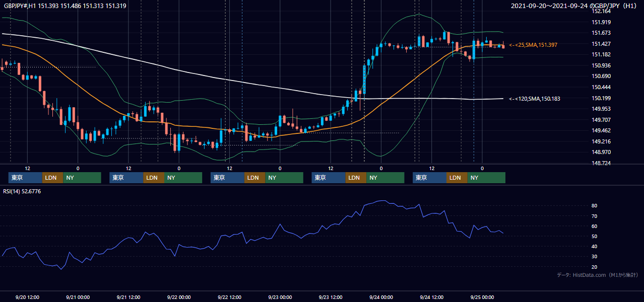Pick the 149.216 price axis value
Viewport: 644px width, 302px height.
(x=601, y=141)
